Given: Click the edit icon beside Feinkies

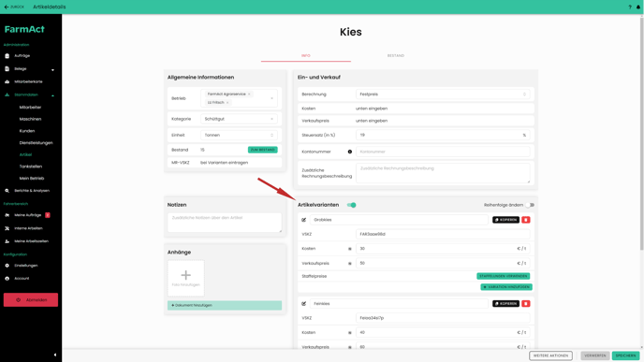Looking at the screenshot, I should point(304,304).
